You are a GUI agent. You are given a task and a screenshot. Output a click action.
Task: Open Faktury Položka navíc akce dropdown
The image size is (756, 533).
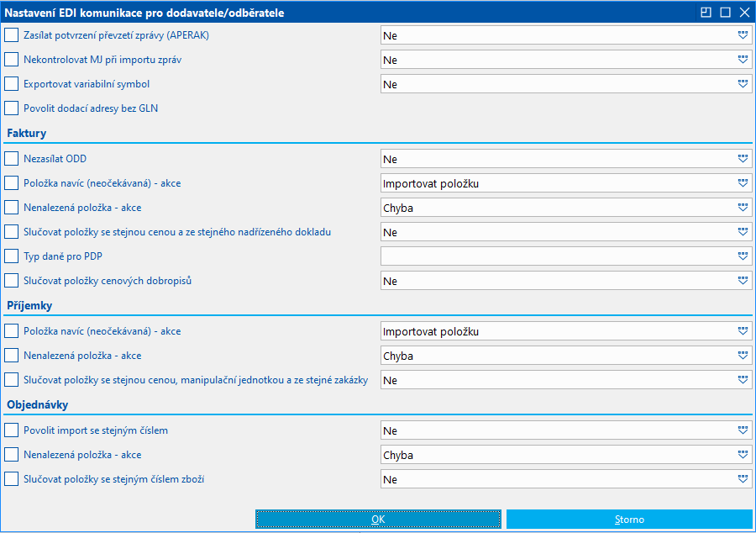point(743,183)
